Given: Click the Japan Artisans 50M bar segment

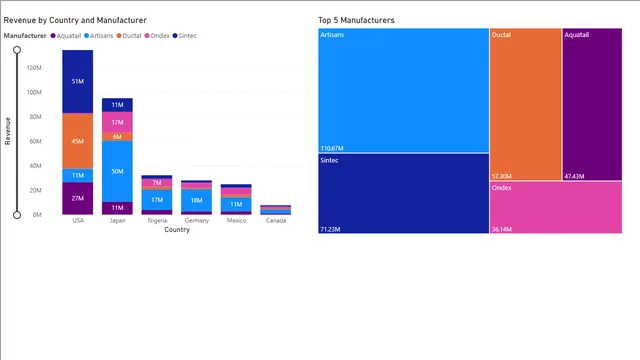Looking at the screenshot, I should pos(117,171).
